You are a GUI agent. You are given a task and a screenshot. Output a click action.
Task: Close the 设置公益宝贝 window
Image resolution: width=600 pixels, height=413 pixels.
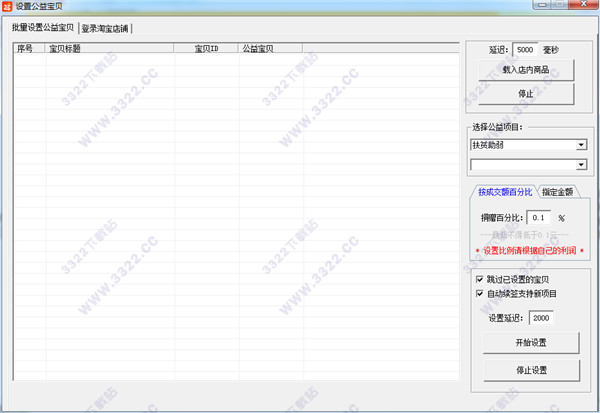[x=584, y=4]
